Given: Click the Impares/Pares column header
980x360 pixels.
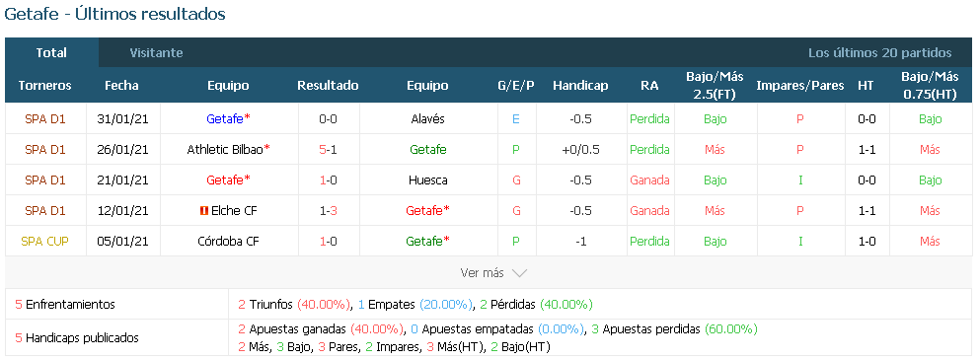Looking at the screenshot, I should 800,86.
